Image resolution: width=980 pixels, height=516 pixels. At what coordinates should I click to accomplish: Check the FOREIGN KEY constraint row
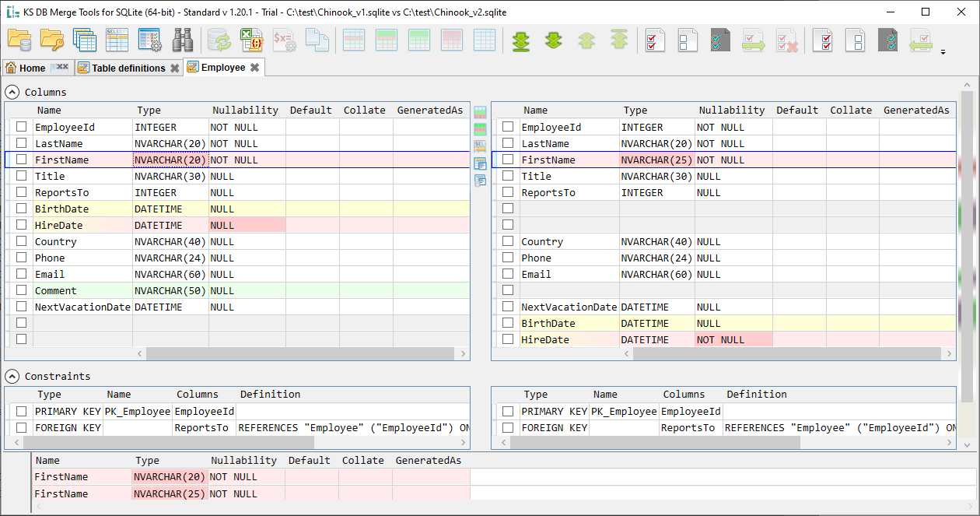[21, 427]
